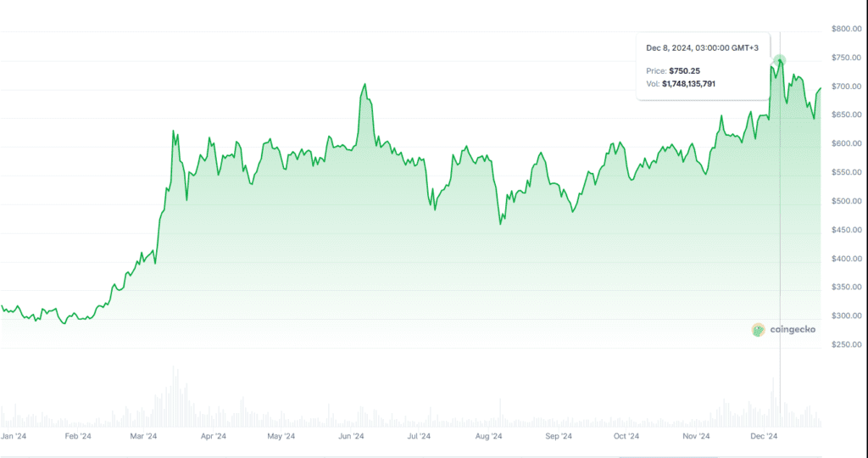The width and height of the screenshot is (868, 458).
Task: Click the Jul '24 date label
Action: pos(419,437)
